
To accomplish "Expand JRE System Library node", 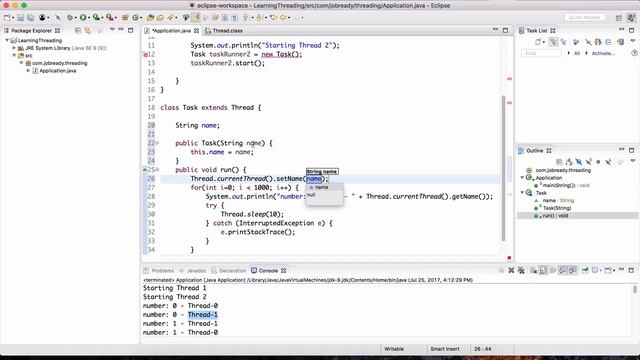I will pos(14,48).
